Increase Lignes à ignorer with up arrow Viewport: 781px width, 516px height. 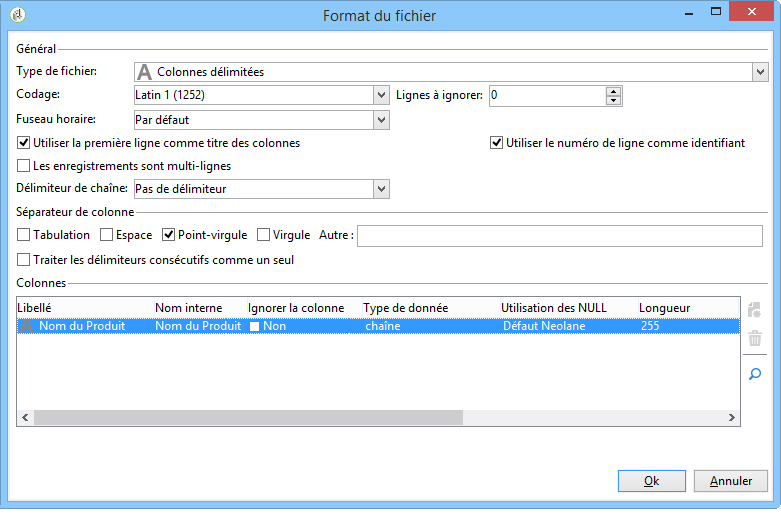point(614,91)
